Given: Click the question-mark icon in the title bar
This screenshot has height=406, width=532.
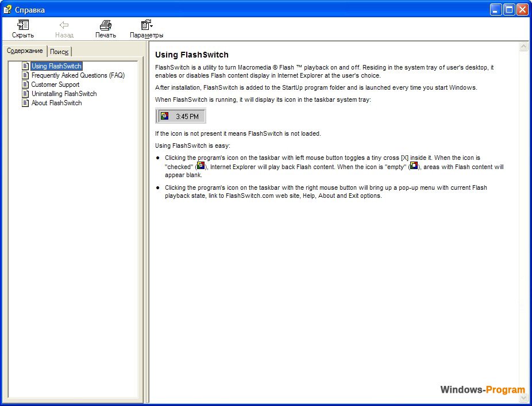Looking at the screenshot, I should [7, 9].
